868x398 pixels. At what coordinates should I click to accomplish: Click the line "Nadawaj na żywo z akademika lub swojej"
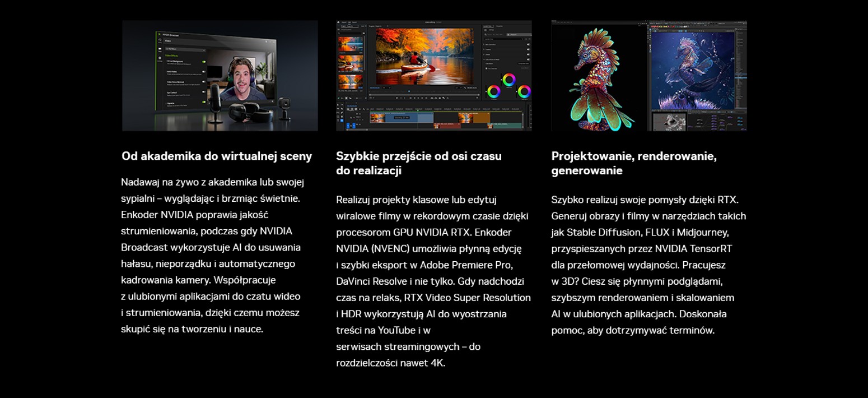coord(213,182)
